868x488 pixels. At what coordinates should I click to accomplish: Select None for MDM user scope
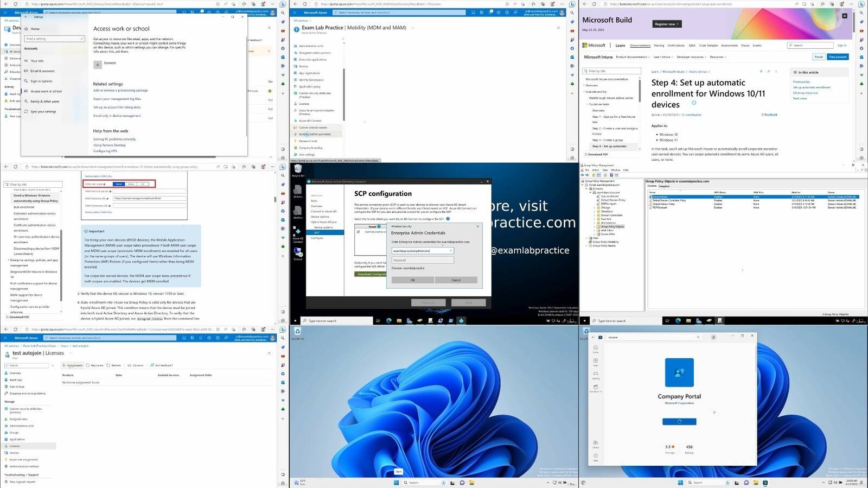click(x=119, y=184)
